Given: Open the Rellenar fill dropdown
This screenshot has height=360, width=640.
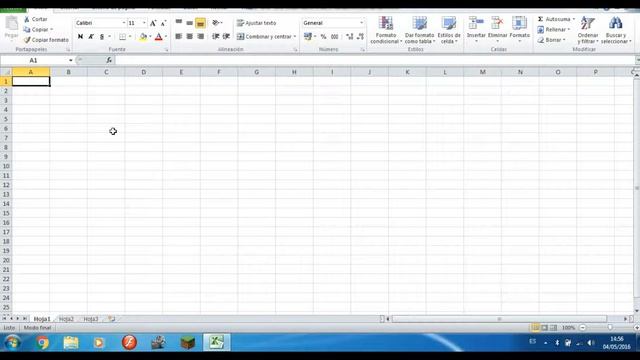Looking at the screenshot, I should pos(553,29).
